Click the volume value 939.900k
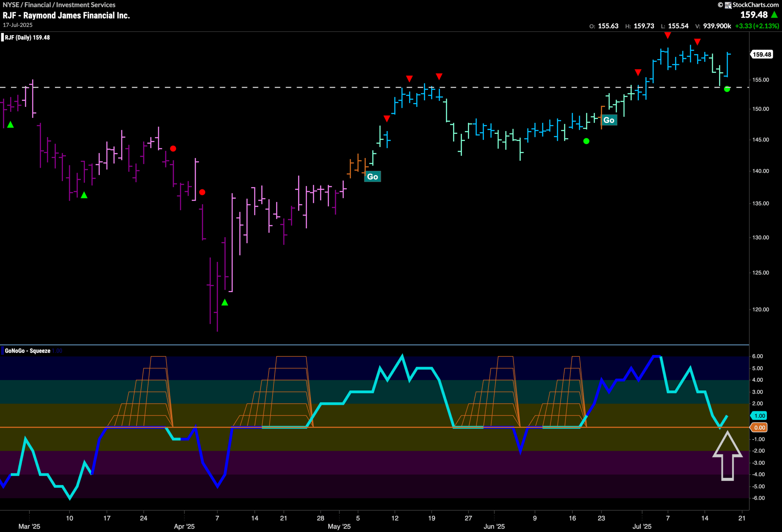Screen dimensions: 782x532 tap(717, 26)
